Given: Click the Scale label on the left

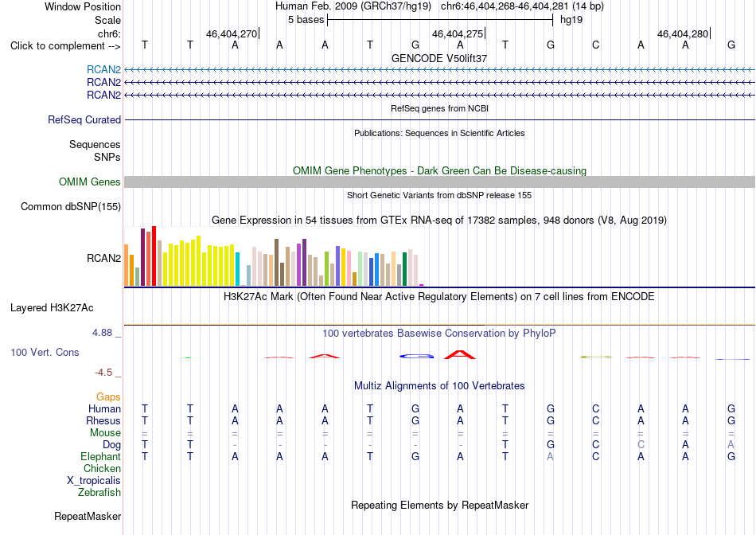Looking at the screenshot, I should tap(107, 20).
